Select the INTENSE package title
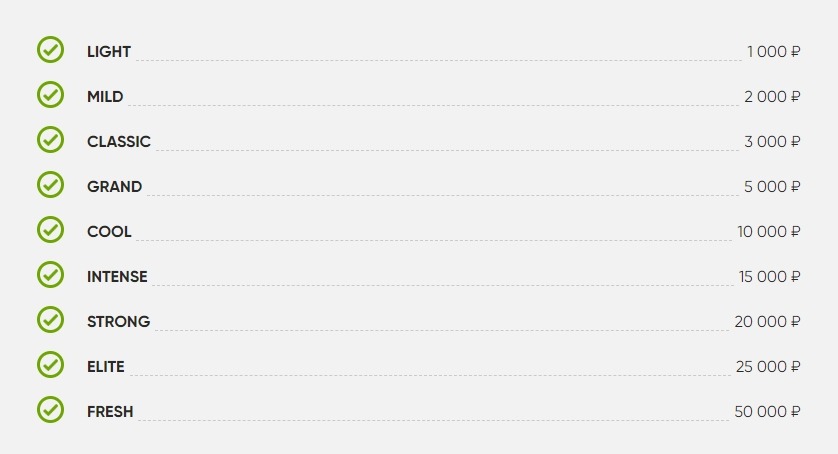The height and width of the screenshot is (454, 838). pyautogui.click(x=117, y=276)
